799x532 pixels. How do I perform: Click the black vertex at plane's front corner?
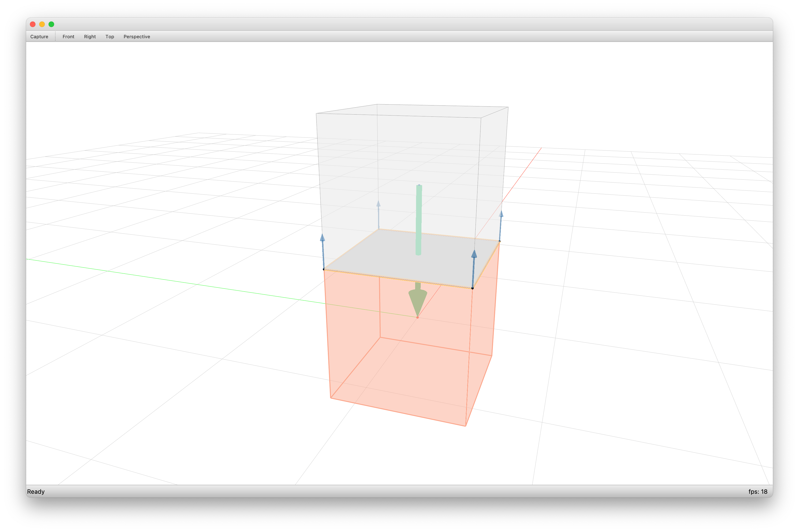pyautogui.click(x=472, y=288)
